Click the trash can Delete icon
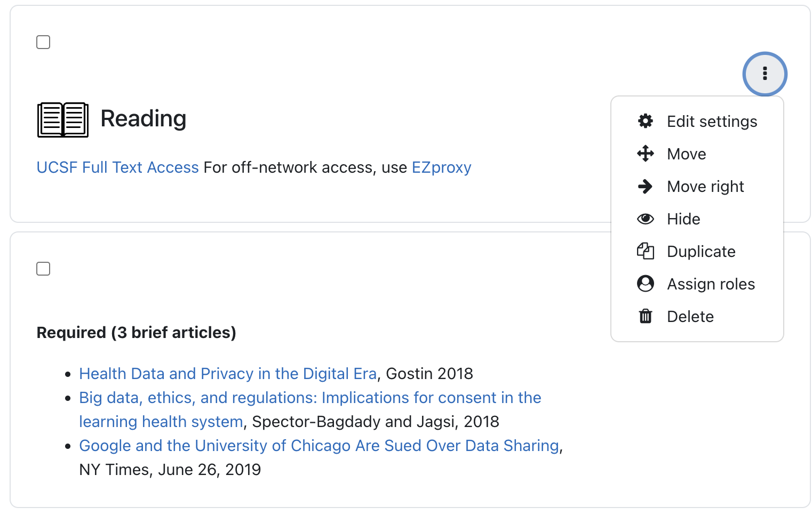 click(646, 316)
